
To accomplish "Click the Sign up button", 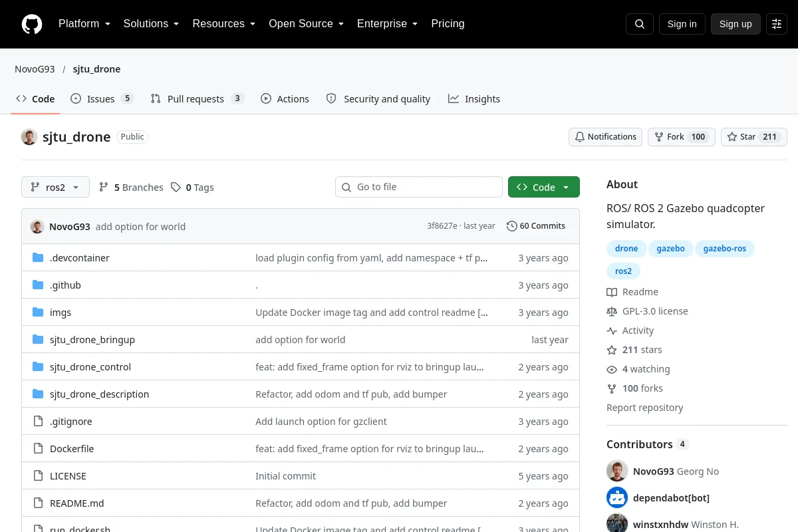I will 735,24.
